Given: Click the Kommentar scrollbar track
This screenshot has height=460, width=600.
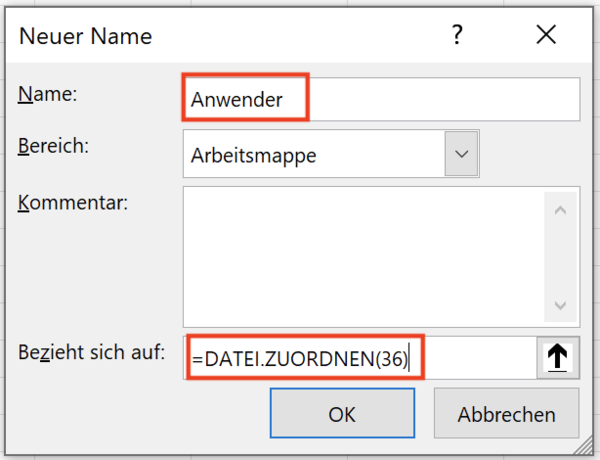Looking at the screenshot, I should click(x=560, y=255).
